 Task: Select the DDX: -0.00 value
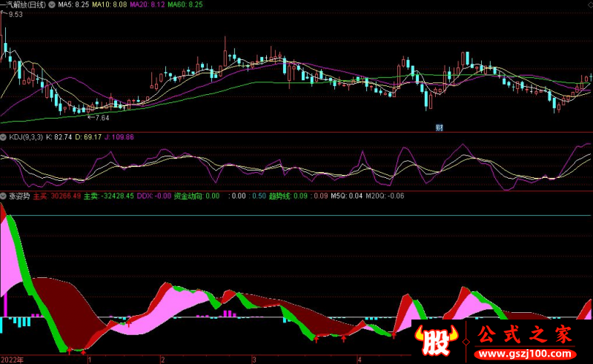(154, 196)
